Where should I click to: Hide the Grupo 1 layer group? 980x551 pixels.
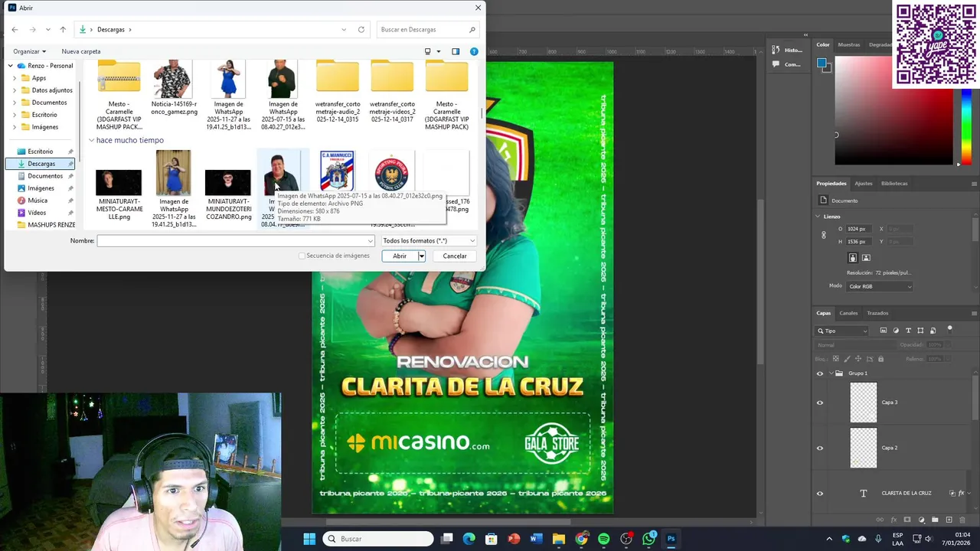[820, 373]
